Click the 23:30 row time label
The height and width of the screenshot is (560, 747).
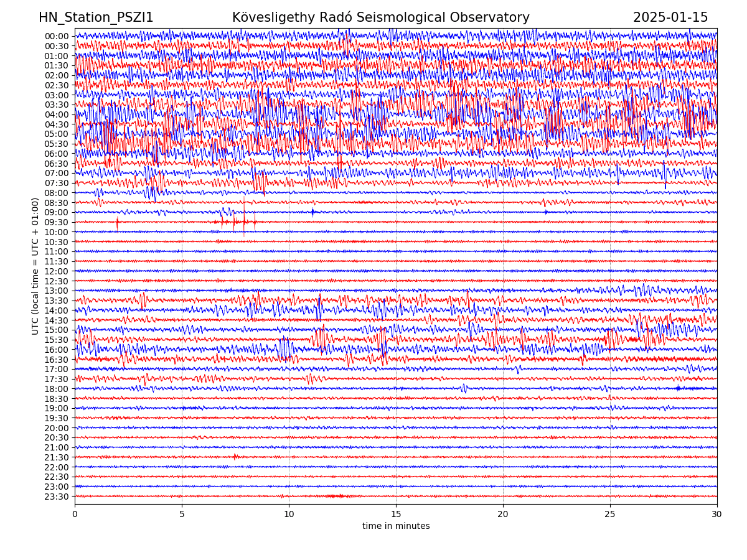[x=56, y=497]
